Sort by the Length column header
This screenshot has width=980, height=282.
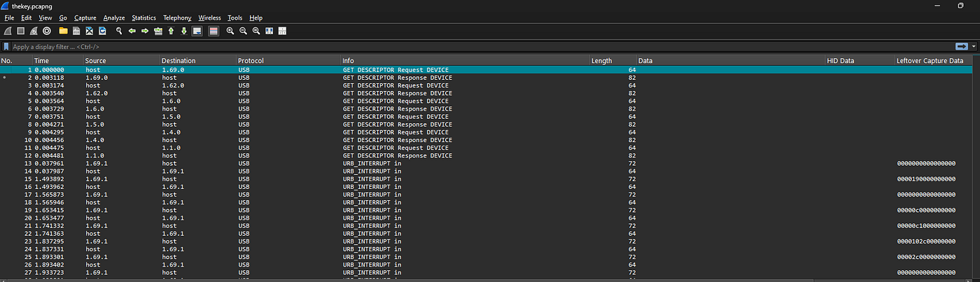point(613,61)
